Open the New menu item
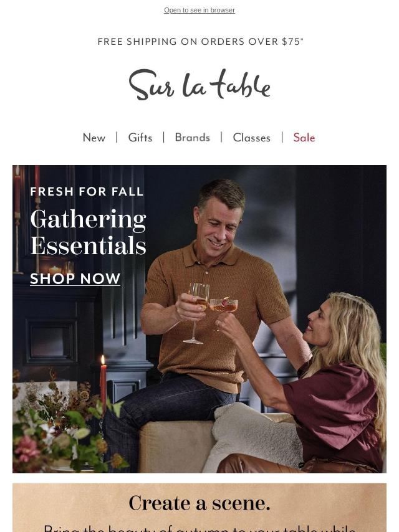Image resolution: width=399 pixels, height=532 pixels. pyautogui.click(x=94, y=138)
